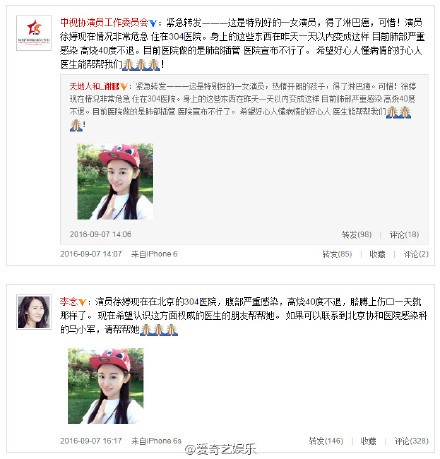Click 转发(98) on the quoted post
Image resolution: width=440 pixels, height=459 pixels.
click(x=357, y=235)
